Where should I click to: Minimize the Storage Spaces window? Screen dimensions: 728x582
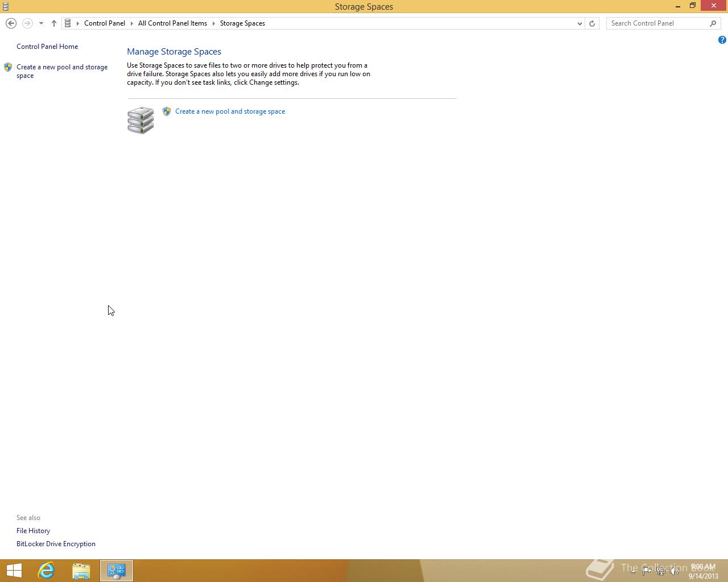[678, 6]
